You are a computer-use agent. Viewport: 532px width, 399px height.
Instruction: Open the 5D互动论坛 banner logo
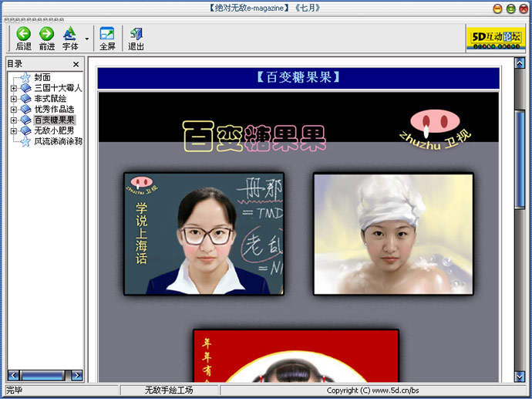coord(496,38)
